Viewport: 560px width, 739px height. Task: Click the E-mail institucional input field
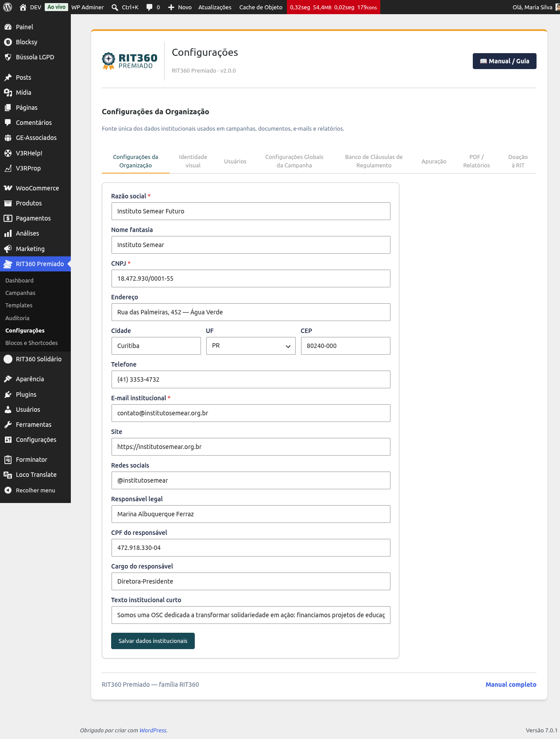click(x=251, y=413)
